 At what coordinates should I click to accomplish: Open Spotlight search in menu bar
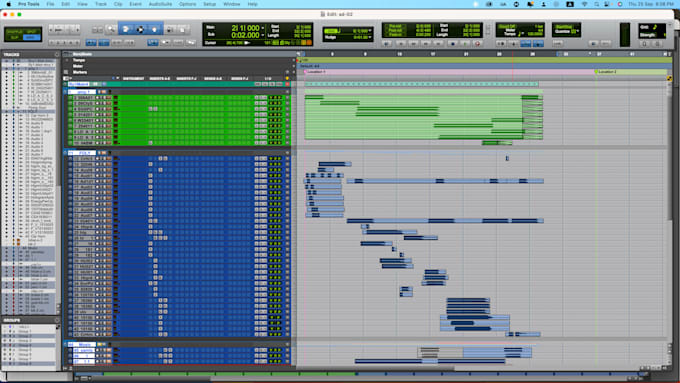(x=597, y=4)
